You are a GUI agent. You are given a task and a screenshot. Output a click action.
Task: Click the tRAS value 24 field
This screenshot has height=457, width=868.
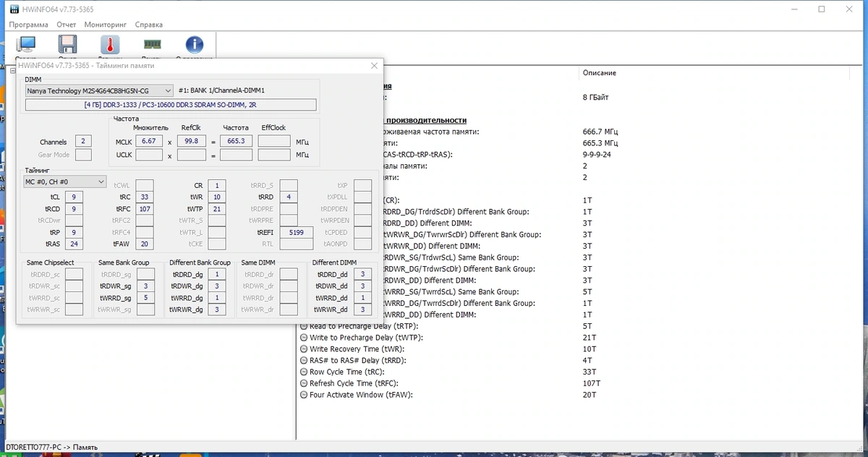pos(74,244)
